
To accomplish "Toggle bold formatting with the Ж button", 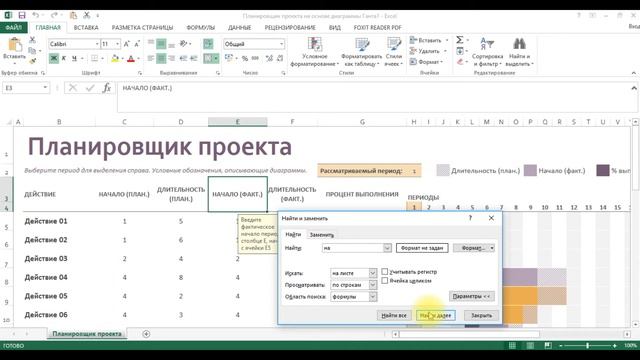I will (x=53, y=58).
